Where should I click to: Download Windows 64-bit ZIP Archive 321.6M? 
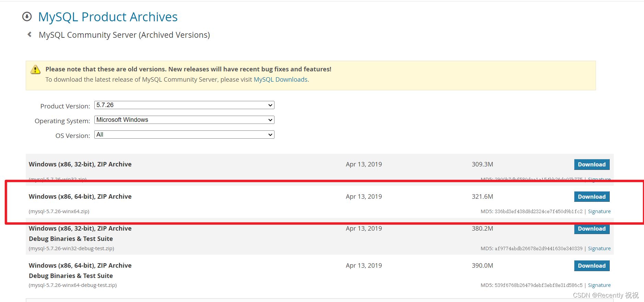coord(592,197)
